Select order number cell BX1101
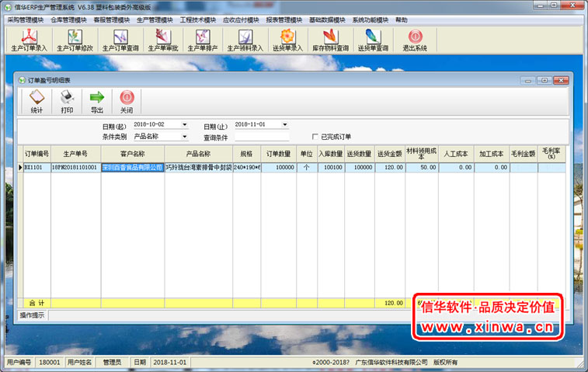The height and width of the screenshot is (372, 588). click(x=37, y=167)
